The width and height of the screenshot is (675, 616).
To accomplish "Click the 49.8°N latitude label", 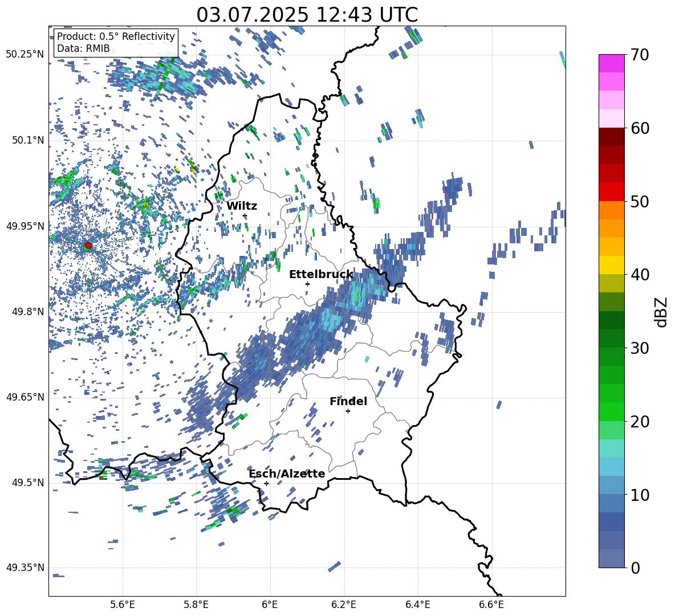I will (27, 312).
